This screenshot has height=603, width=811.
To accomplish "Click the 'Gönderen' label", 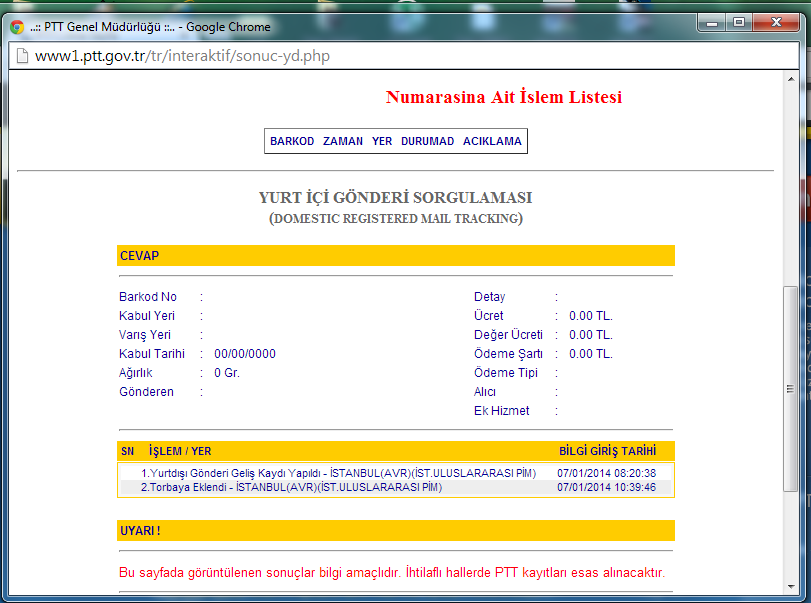I will [146, 392].
